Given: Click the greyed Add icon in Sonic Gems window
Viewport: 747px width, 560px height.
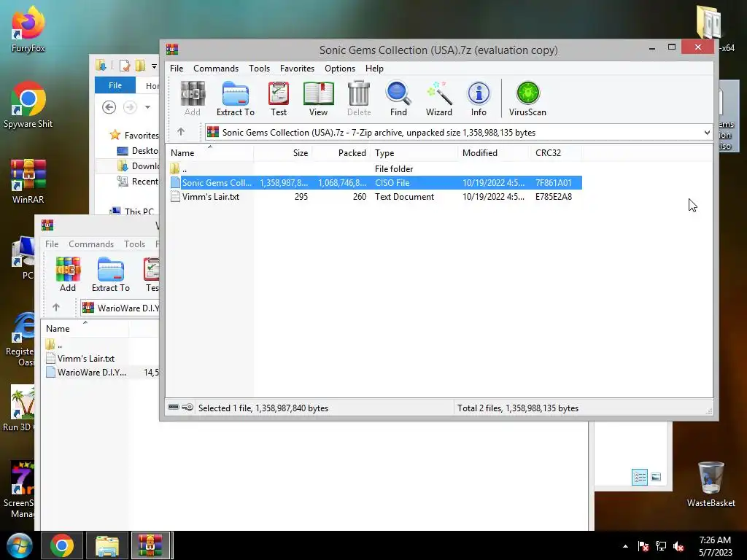Looking at the screenshot, I should [x=193, y=98].
